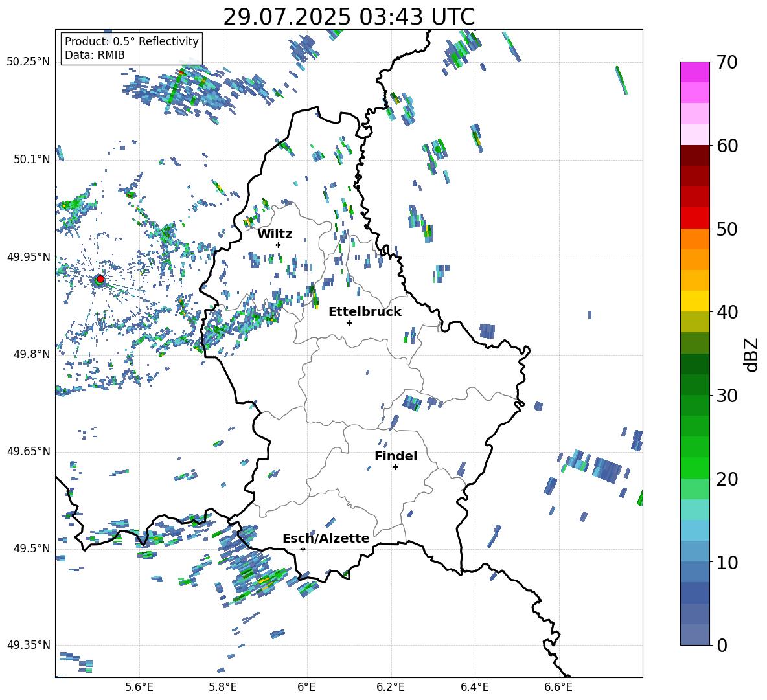Click the 70 value on colorbar
Screen dimensions: 767x700
(x=726, y=63)
